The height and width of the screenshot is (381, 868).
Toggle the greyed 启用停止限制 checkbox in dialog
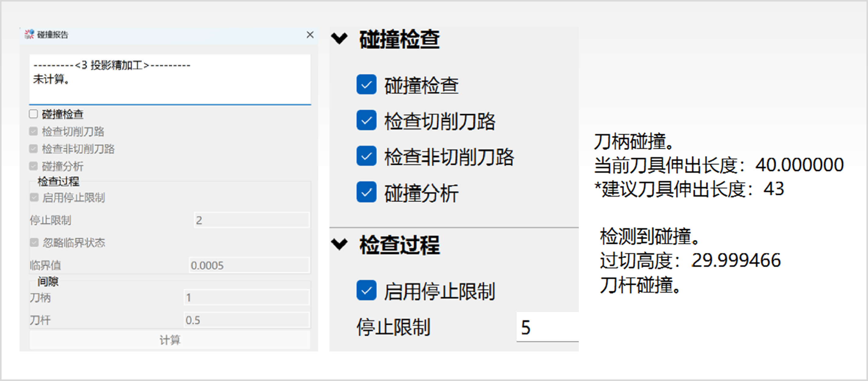pos(34,197)
